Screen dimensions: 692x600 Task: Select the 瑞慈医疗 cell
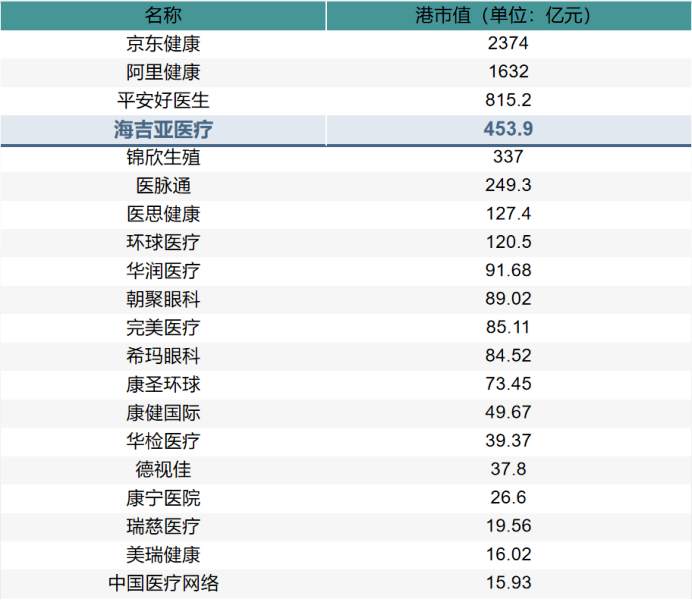tap(163, 526)
